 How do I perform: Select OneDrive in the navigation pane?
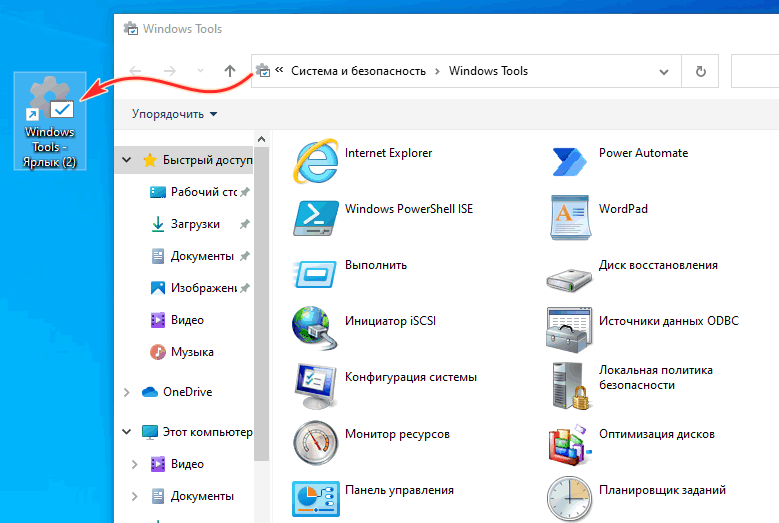tap(177, 392)
